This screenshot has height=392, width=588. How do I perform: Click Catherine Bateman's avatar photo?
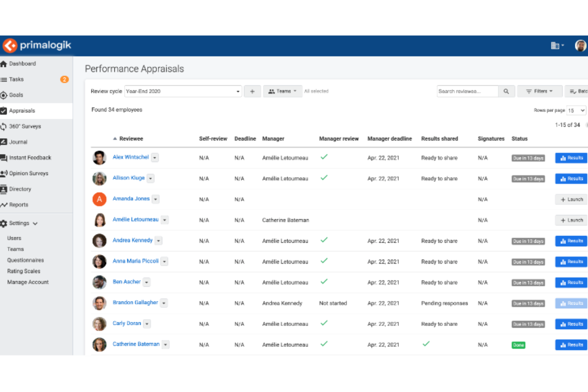(99, 344)
